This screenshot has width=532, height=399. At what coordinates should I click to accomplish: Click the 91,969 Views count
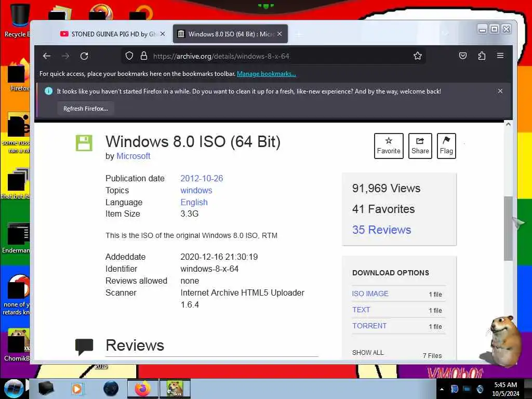point(387,188)
